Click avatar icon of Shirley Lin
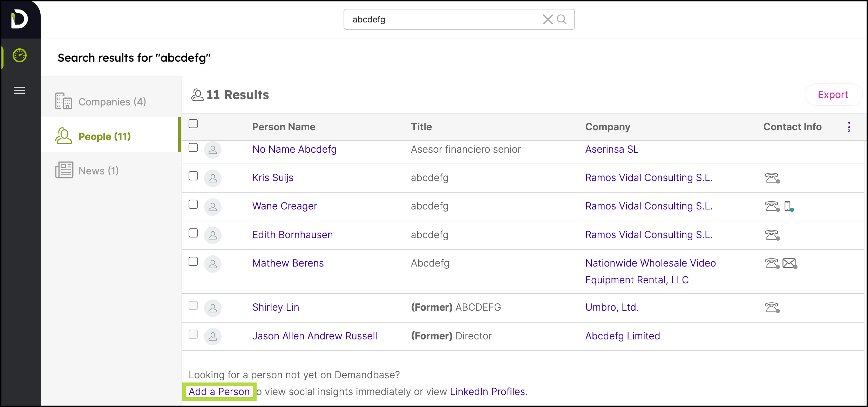The width and height of the screenshot is (868, 407). (x=213, y=308)
